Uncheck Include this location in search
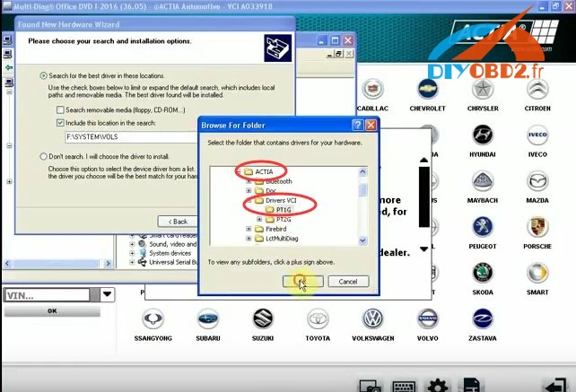 [x=60, y=122]
